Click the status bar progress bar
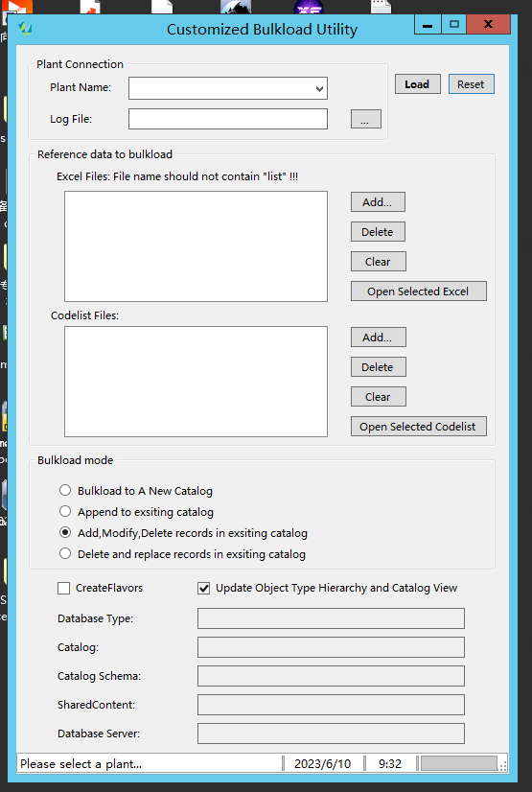532x792 pixels. pos(459,763)
